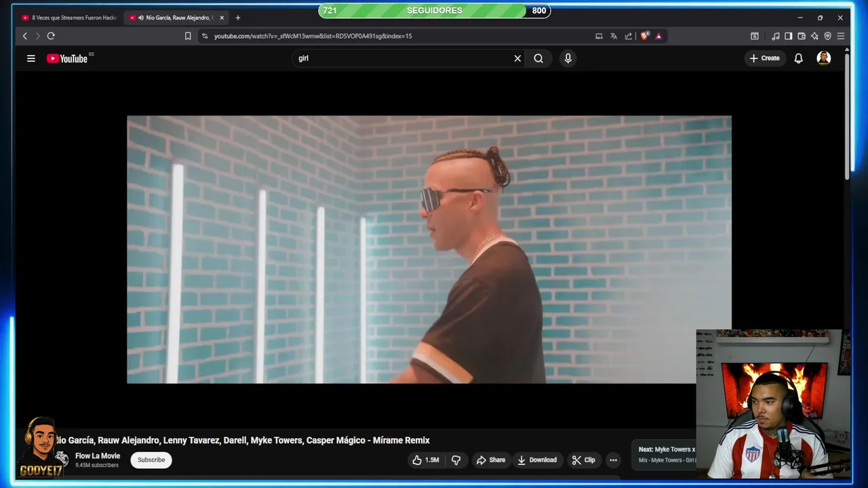This screenshot has width=868, height=488.
Task: Bookmark this page
Action: coord(188,36)
